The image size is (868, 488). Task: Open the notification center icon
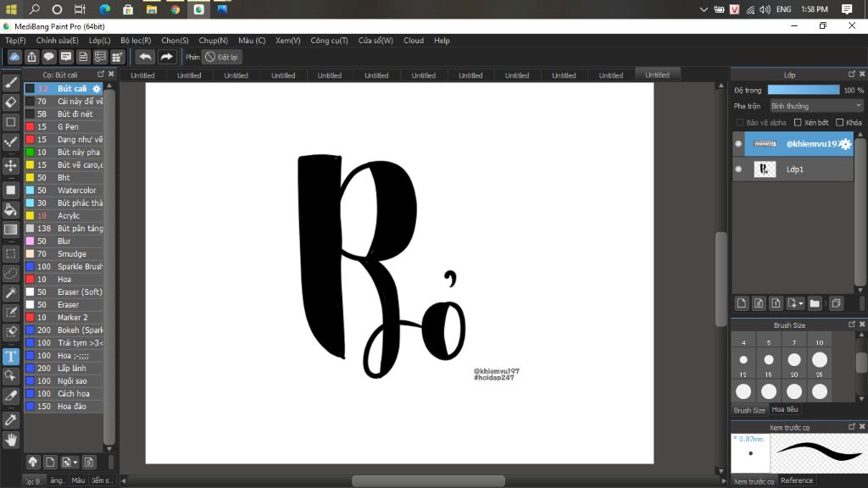point(847,9)
